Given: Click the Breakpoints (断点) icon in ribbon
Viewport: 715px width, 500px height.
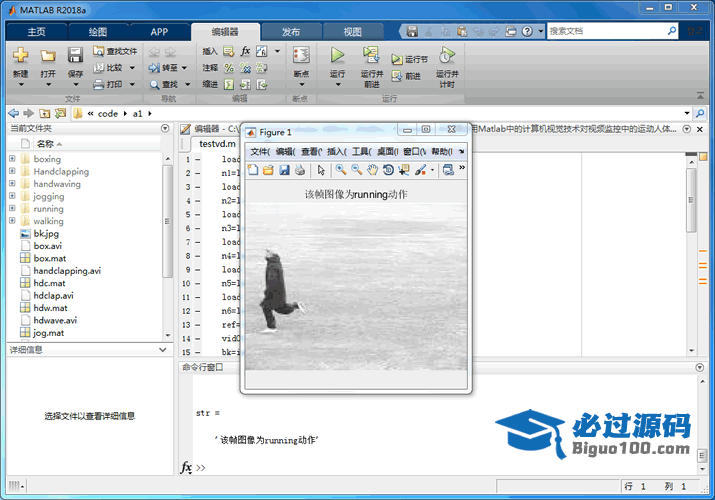Looking at the screenshot, I should click(x=300, y=56).
